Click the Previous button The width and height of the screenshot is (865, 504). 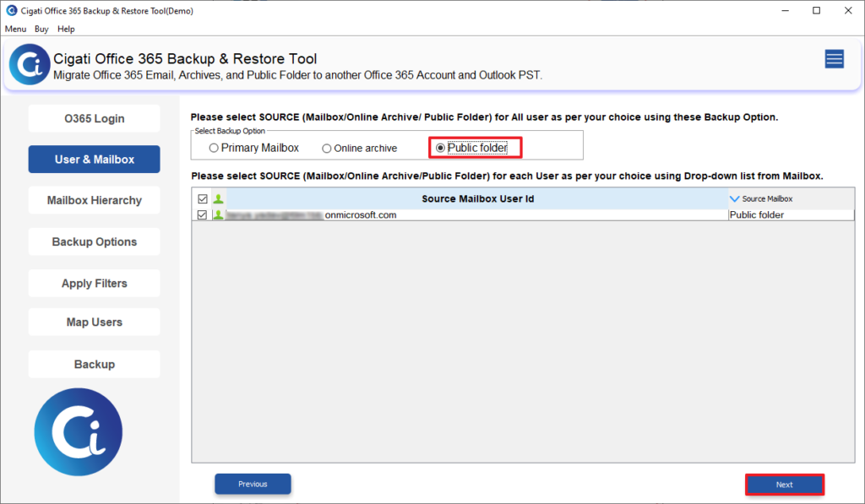click(253, 484)
